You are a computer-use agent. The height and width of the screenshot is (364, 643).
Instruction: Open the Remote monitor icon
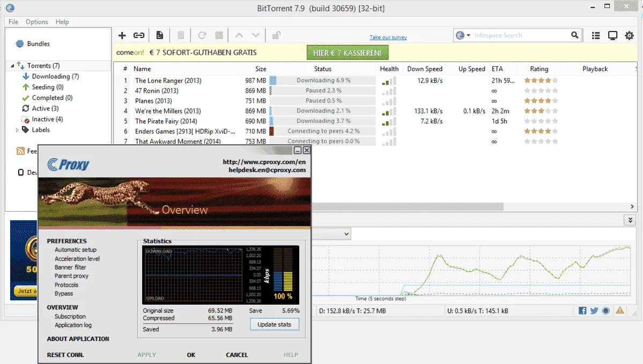point(612,36)
